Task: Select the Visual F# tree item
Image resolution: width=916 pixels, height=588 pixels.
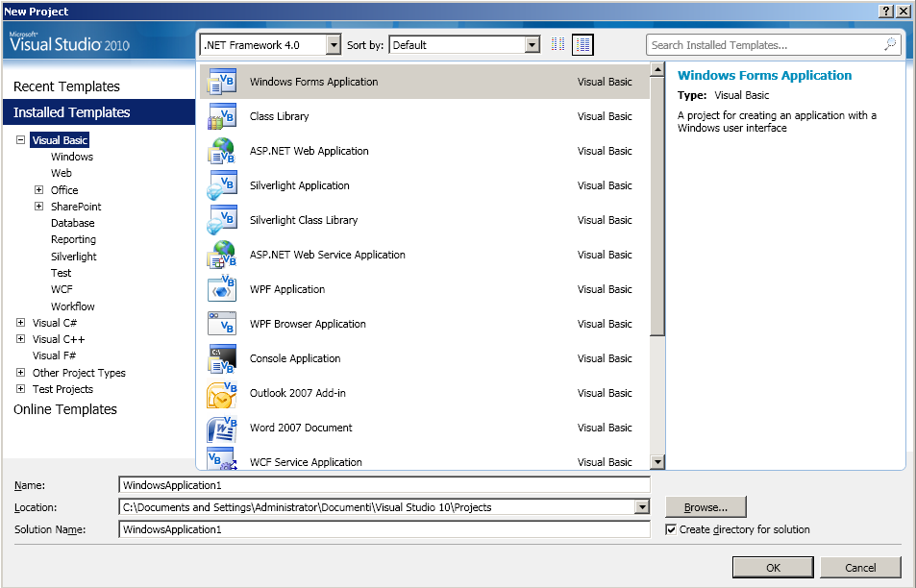Action: click(55, 355)
